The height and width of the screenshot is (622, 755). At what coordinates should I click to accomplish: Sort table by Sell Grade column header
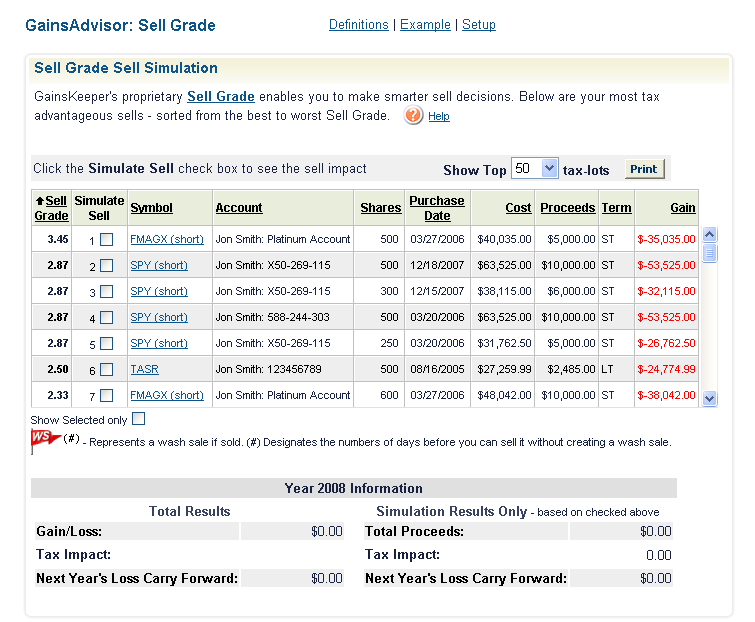52,208
